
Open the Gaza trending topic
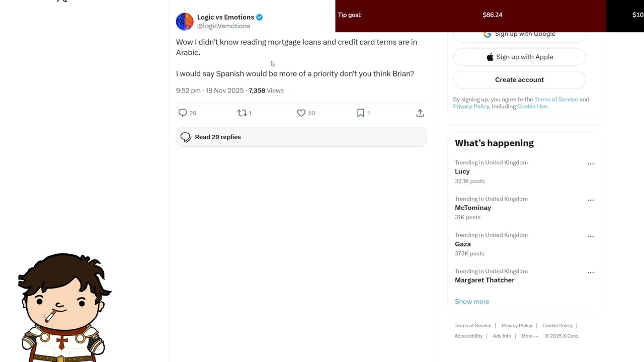click(463, 244)
